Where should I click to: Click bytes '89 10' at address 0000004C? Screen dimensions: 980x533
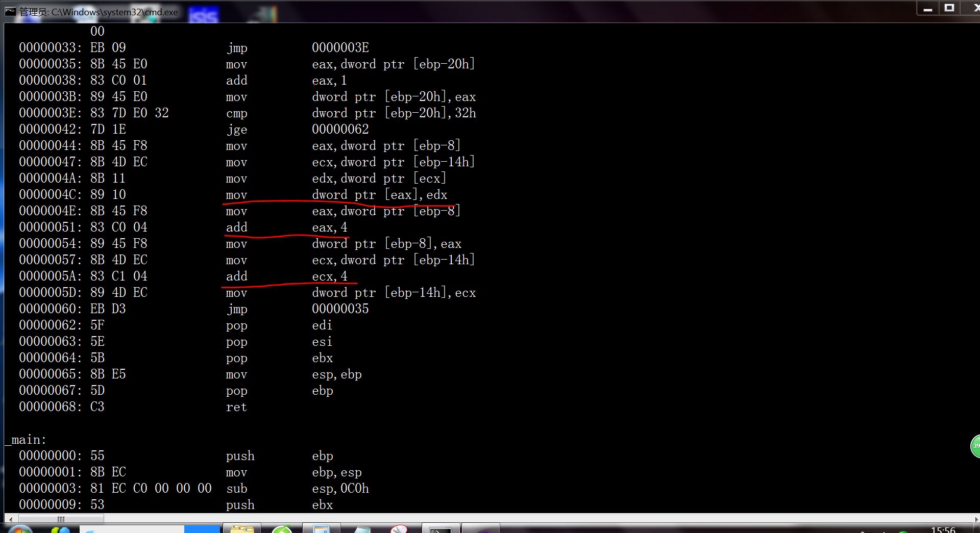pyautogui.click(x=108, y=195)
